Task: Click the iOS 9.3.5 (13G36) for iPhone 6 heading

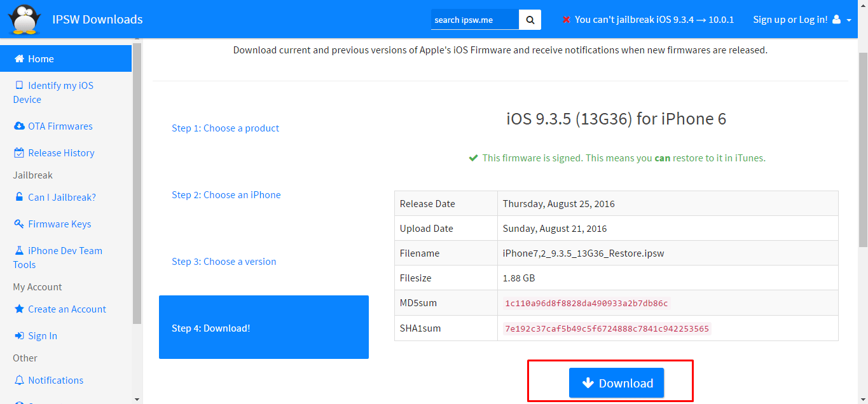Action: 616,118
